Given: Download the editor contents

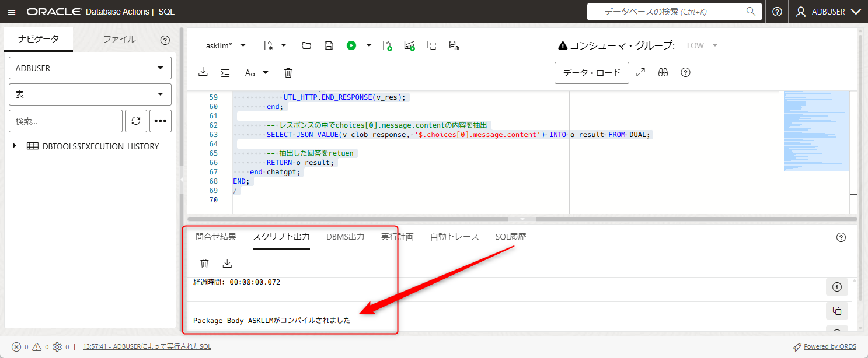Looking at the screenshot, I should click(203, 72).
